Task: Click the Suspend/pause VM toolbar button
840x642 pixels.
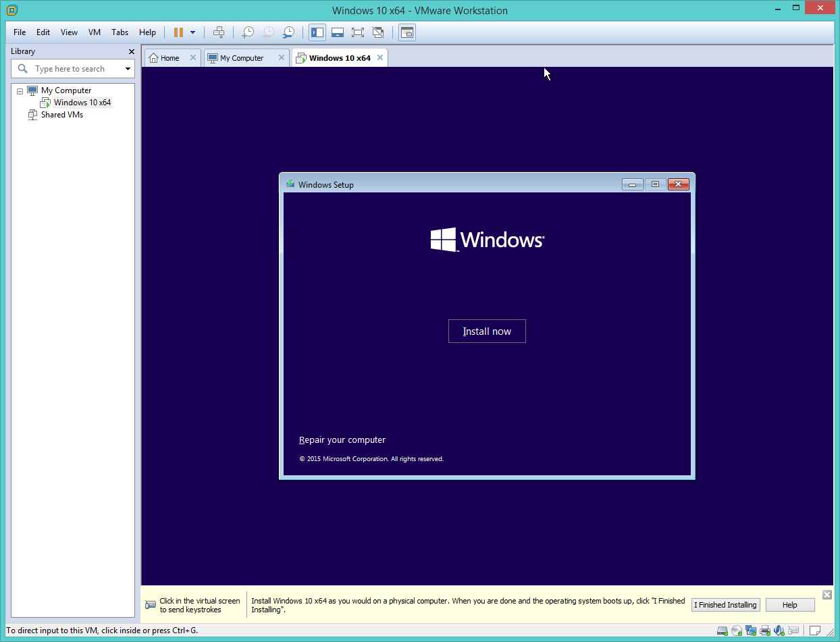Action: pos(178,32)
